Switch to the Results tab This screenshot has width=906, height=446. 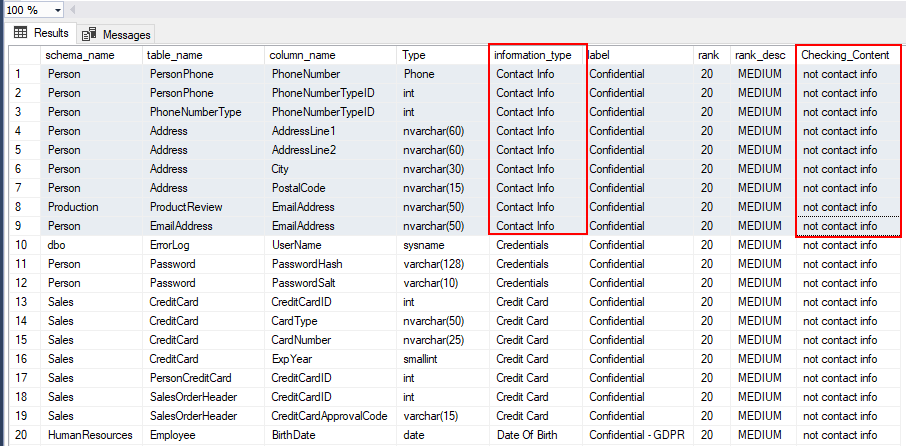pos(40,33)
